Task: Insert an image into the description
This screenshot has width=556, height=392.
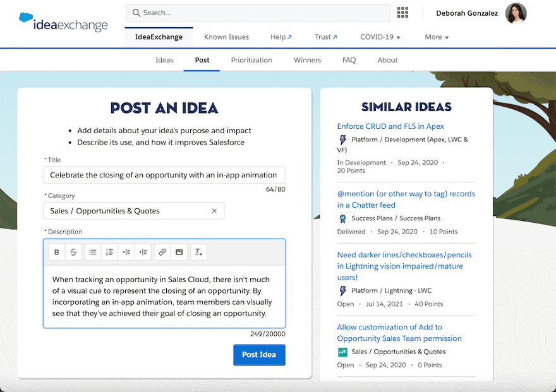Action: pos(179,252)
